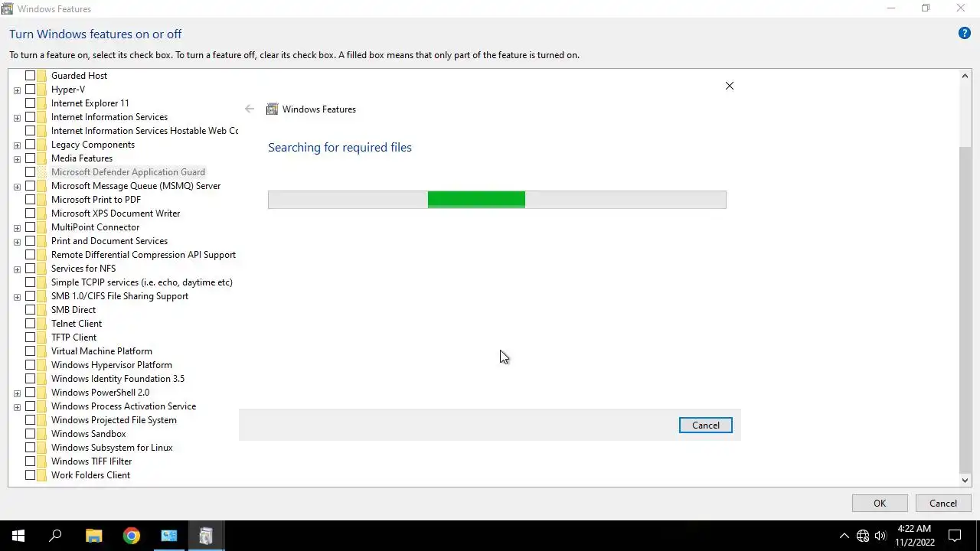Viewport: 980px width, 551px height.
Task: Close the Searching for required files dialog
Action: [x=730, y=86]
